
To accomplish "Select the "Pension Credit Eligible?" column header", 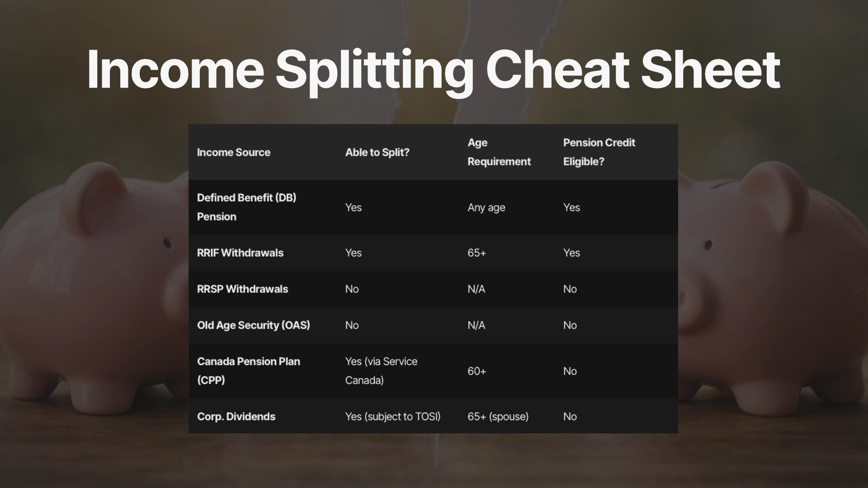I will tap(599, 152).
